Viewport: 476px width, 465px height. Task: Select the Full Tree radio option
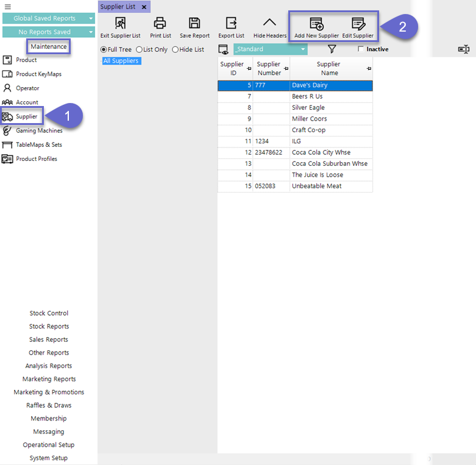(104, 49)
